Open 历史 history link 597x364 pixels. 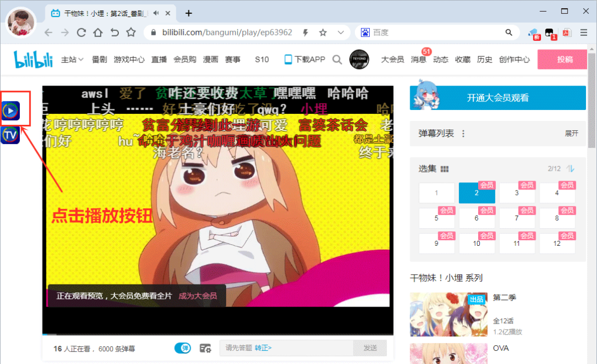[x=485, y=60]
